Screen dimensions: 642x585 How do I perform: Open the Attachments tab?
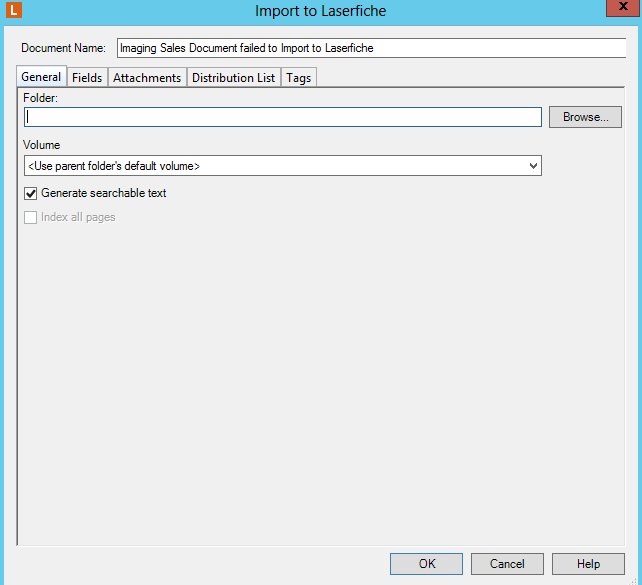tap(147, 78)
